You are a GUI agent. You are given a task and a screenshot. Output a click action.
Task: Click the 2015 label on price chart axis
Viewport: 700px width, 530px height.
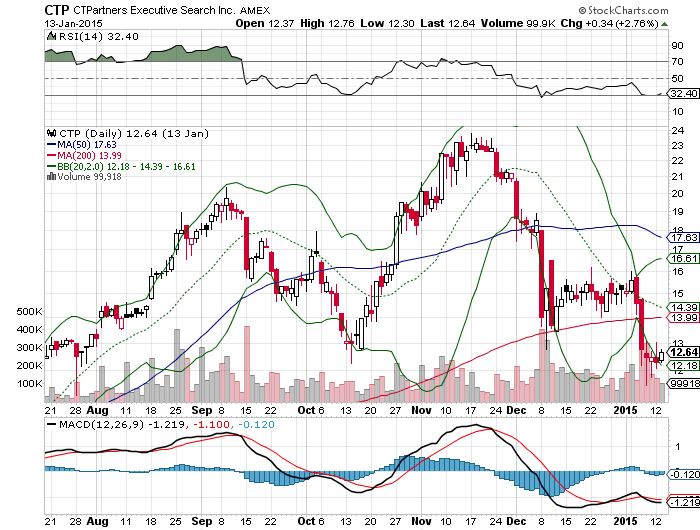[x=625, y=410]
